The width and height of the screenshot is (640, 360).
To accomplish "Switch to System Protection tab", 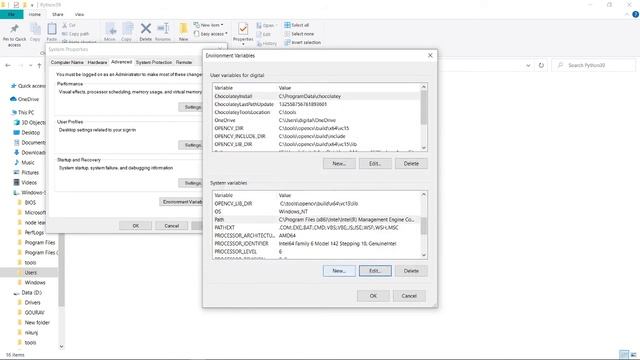I will [154, 62].
